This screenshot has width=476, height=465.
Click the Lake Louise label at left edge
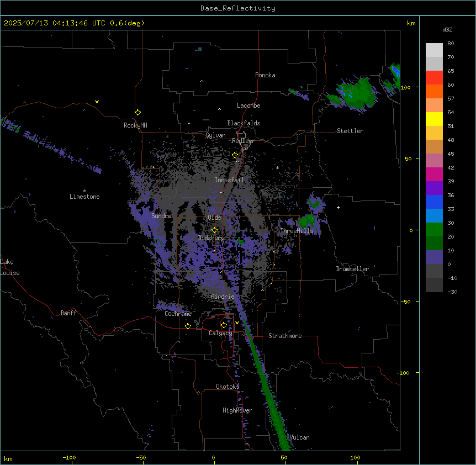pos(10,267)
